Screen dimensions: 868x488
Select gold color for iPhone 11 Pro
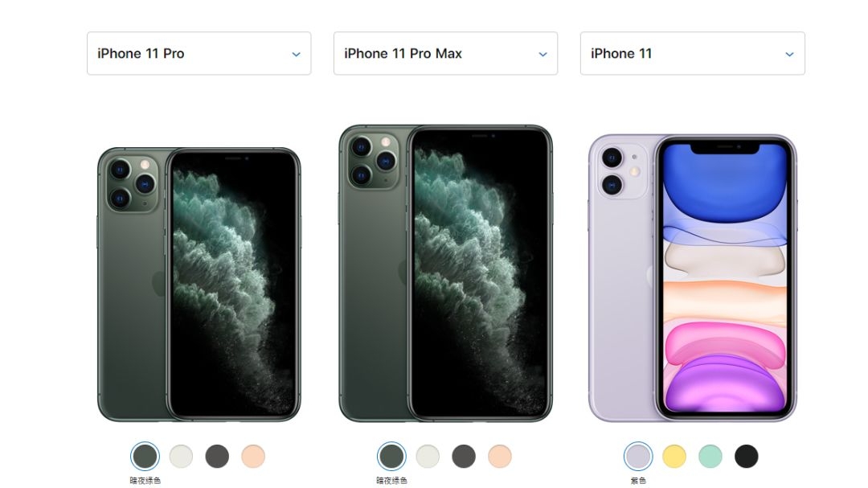point(253,457)
